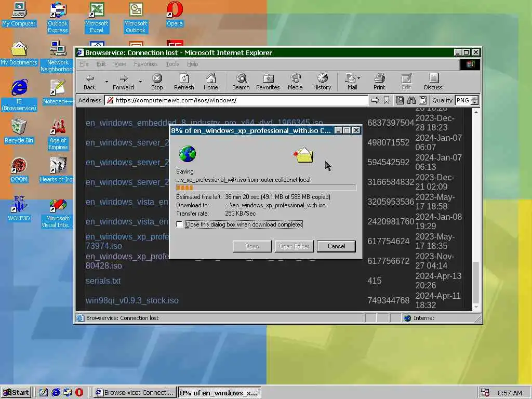Image resolution: width=532 pixels, height=399 pixels.
Task: Open Notepad++ desktop shortcut
Action: click(x=58, y=92)
